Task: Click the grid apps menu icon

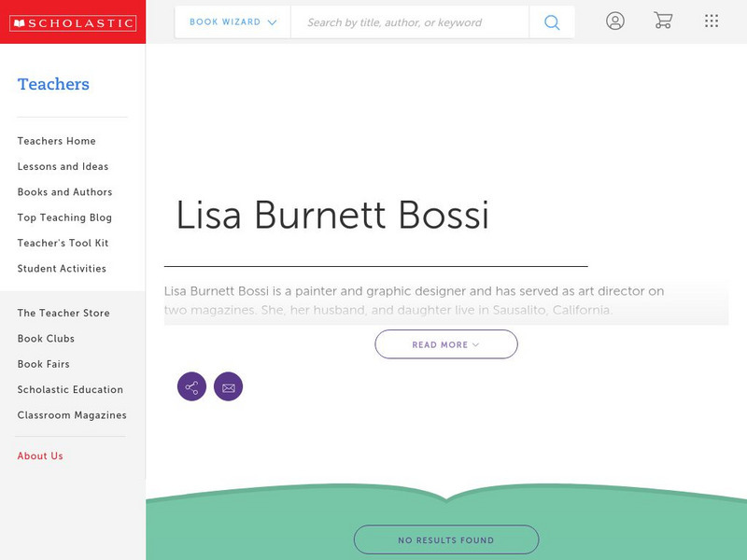Action: pyautogui.click(x=711, y=21)
